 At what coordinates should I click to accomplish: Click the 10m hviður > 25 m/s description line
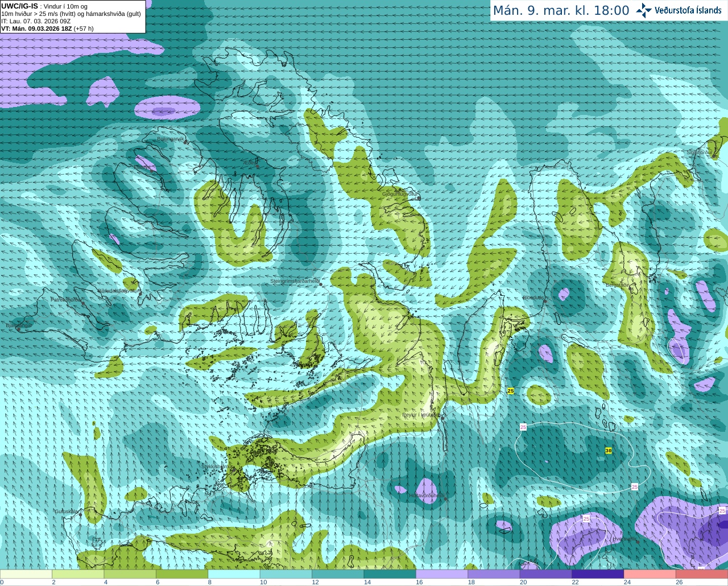(x=71, y=14)
